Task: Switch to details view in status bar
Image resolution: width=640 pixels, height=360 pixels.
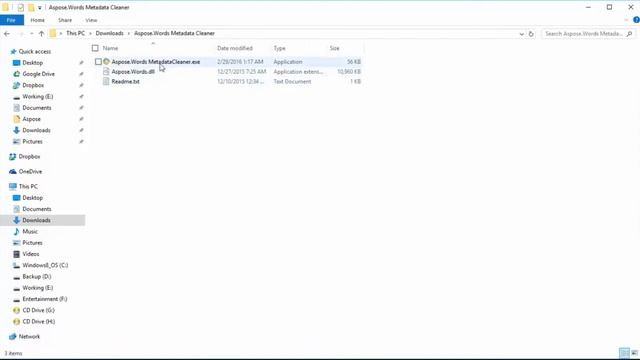Action: [624, 353]
